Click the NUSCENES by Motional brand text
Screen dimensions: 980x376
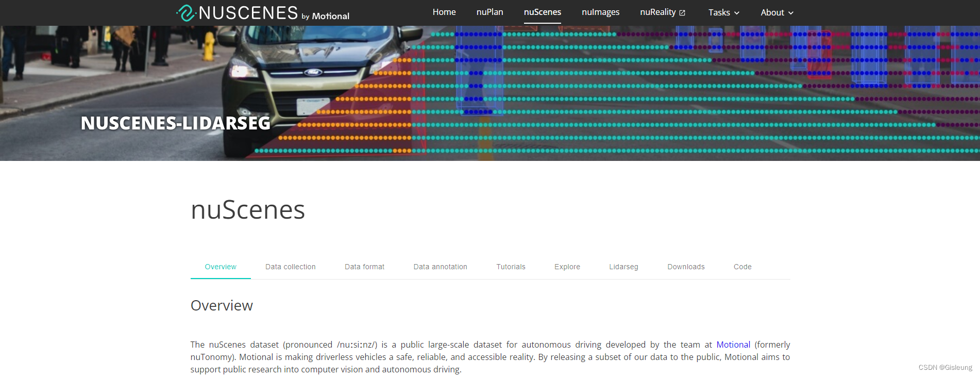click(x=274, y=13)
